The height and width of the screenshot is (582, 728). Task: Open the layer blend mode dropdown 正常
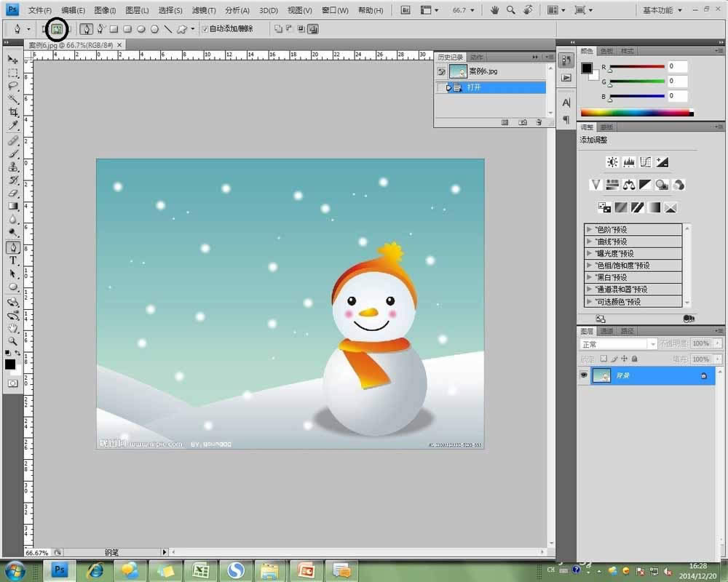pyautogui.click(x=617, y=344)
